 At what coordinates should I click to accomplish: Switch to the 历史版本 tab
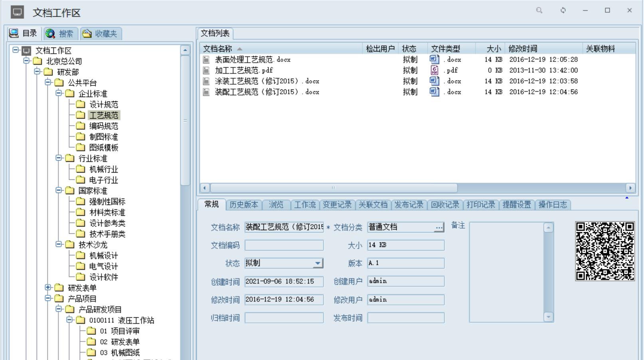pyautogui.click(x=244, y=205)
